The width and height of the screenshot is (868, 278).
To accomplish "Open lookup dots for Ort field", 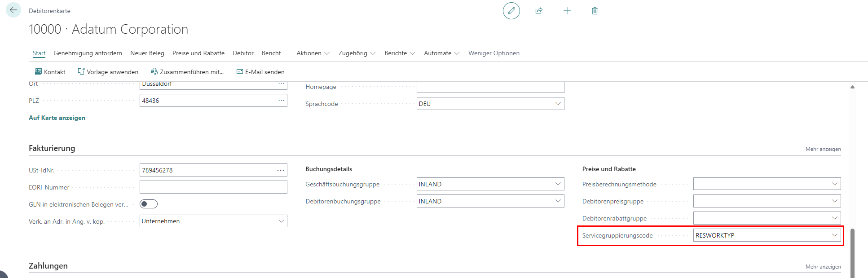I will point(281,84).
